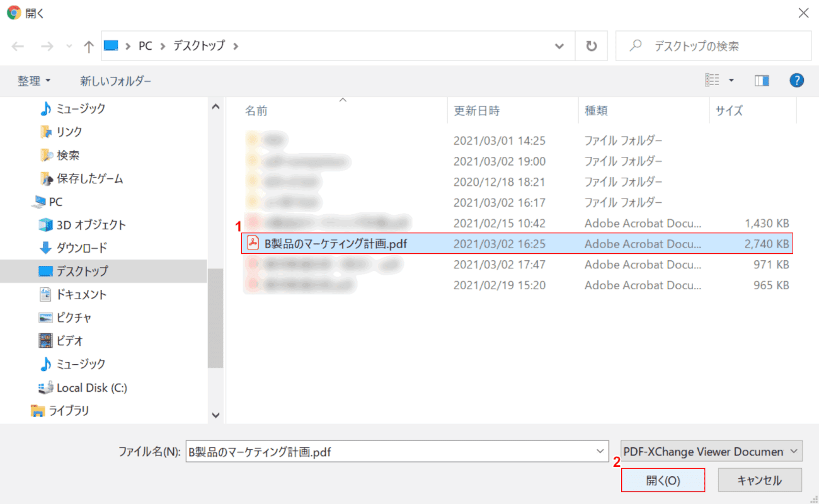Viewport: 819px width, 504px height.
Task: Select ライブラリ in navigation pane
Action: point(60,411)
